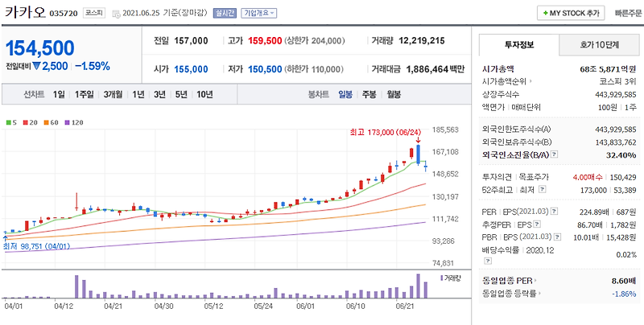Click the blue down triangle next to 2,500
644x325 pixels.
click(36, 66)
